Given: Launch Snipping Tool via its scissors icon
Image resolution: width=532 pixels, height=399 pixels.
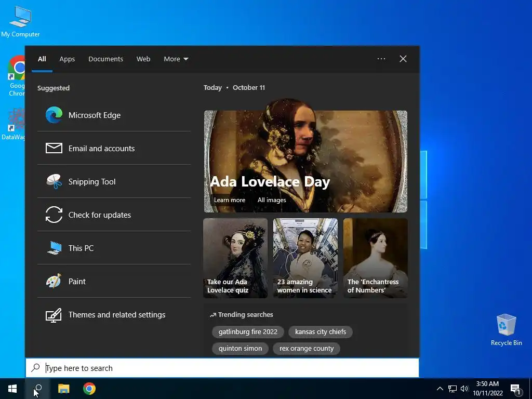Looking at the screenshot, I should tap(54, 181).
